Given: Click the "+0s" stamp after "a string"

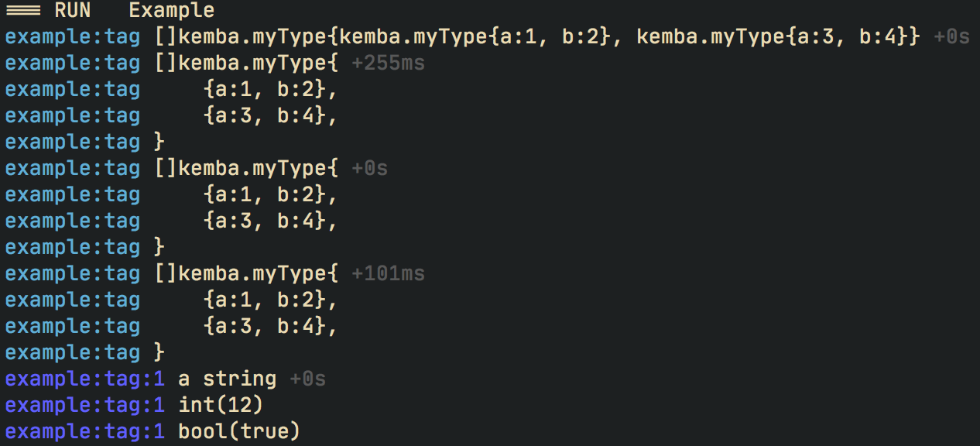Looking at the screenshot, I should 307,379.
